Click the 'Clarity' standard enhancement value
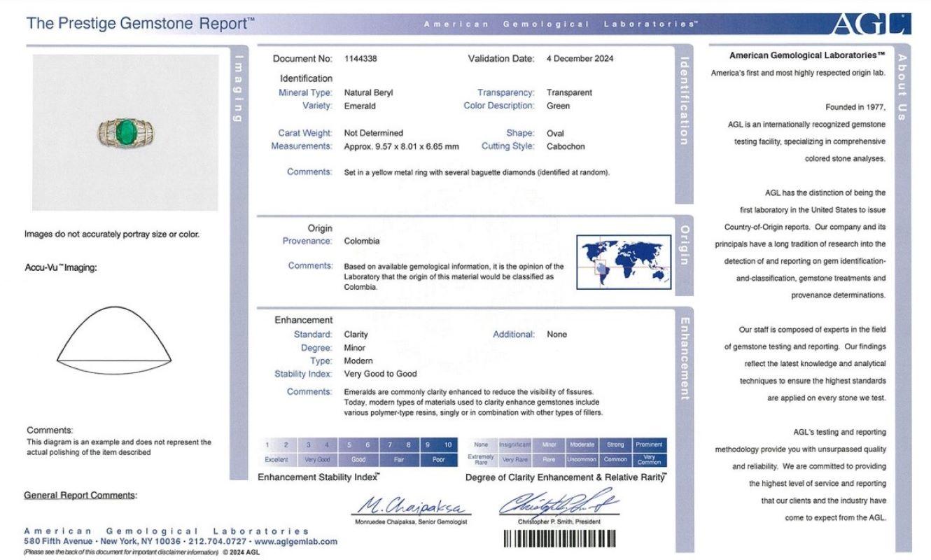 pos(356,335)
